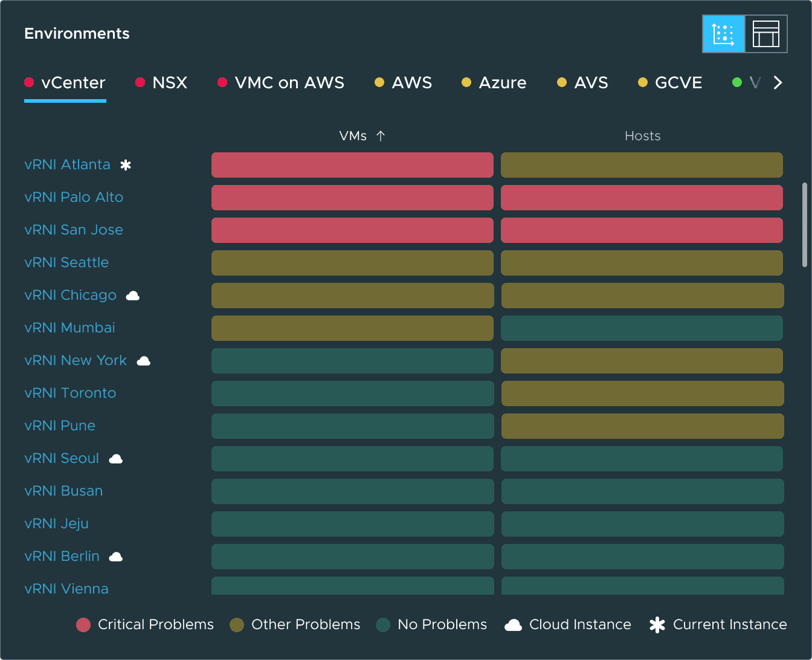This screenshot has width=812, height=660.
Task: Open vRNI Palo Alto link
Action: 74,197
